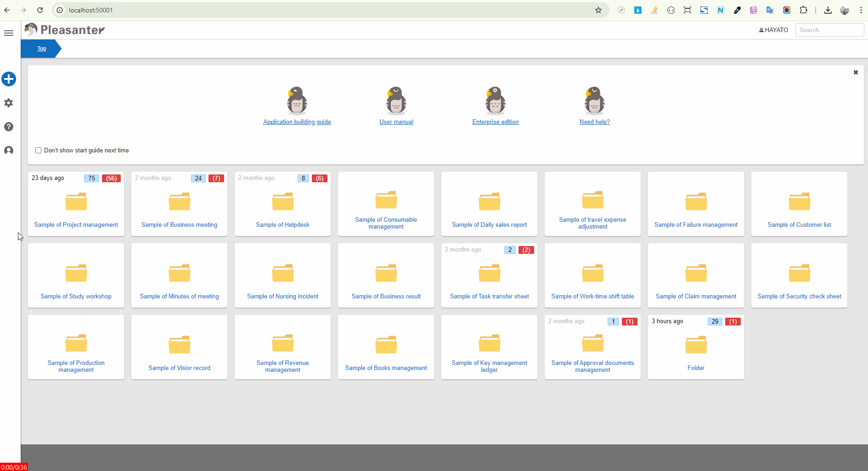Open Sample of Customer list folder
The image size is (868, 471).
point(800,204)
